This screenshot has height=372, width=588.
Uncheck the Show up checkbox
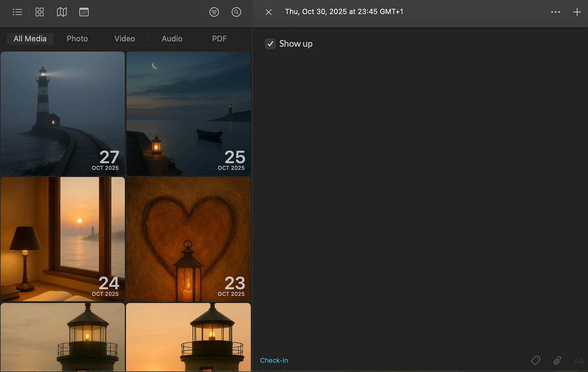270,44
